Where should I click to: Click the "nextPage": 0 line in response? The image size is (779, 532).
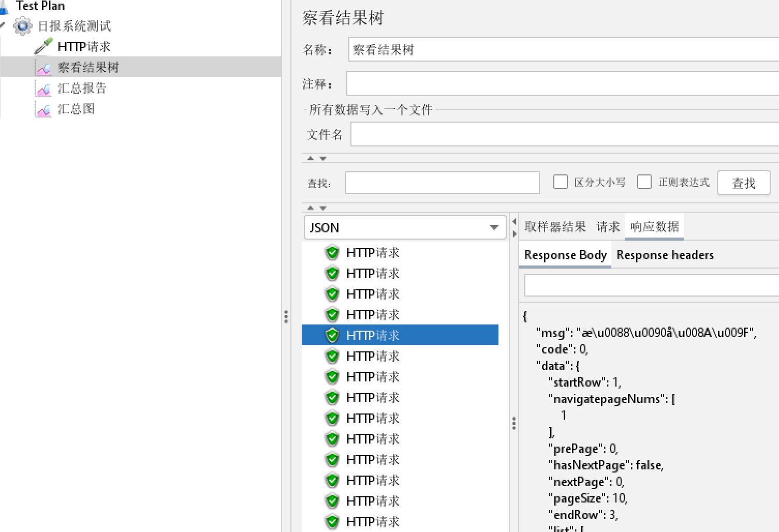click(x=586, y=482)
